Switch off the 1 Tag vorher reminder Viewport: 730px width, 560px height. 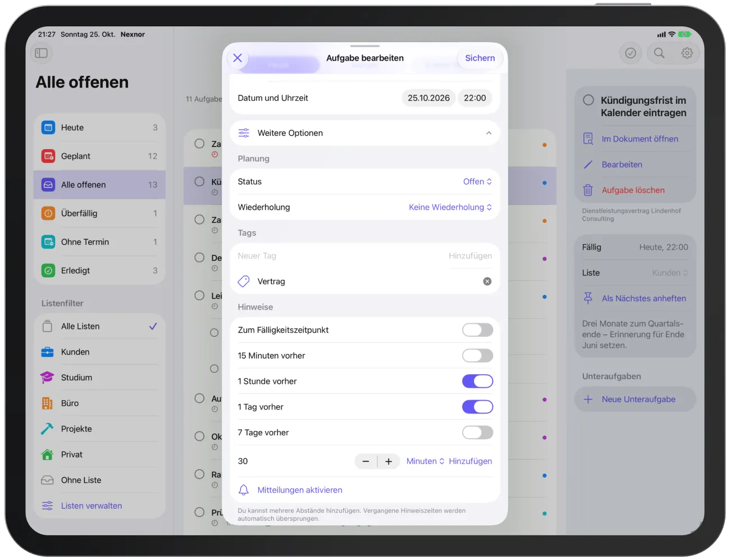coord(477,407)
